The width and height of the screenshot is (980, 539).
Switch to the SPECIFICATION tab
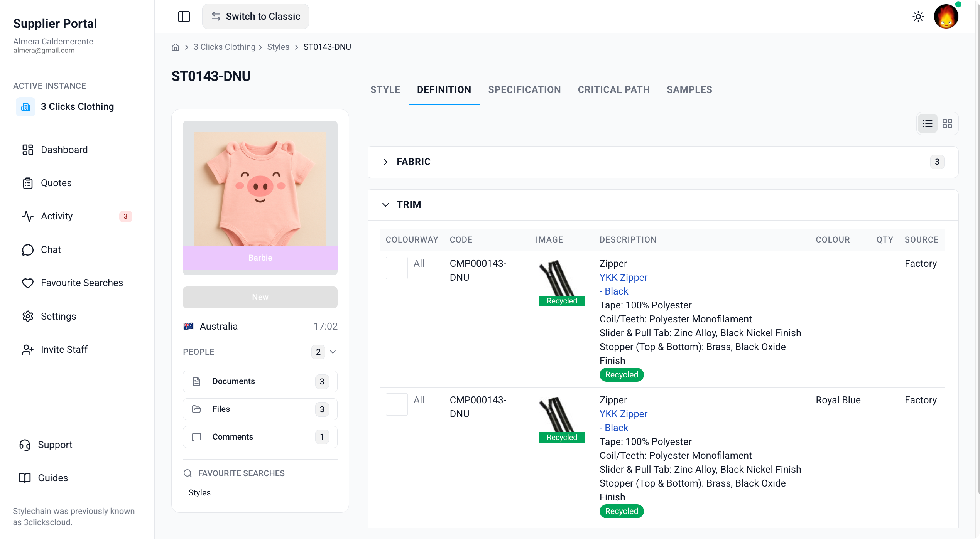click(524, 90)
